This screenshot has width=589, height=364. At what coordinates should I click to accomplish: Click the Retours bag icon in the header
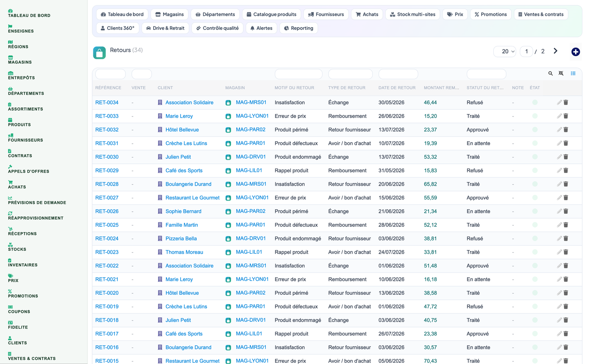point(99,53)
